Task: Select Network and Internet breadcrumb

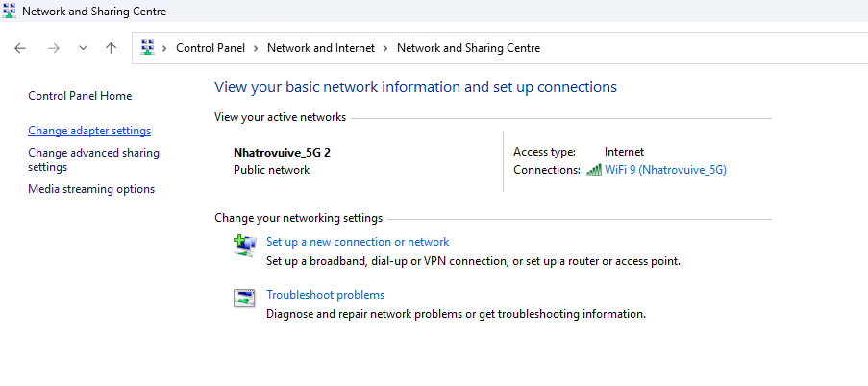Action: [320, 48]
